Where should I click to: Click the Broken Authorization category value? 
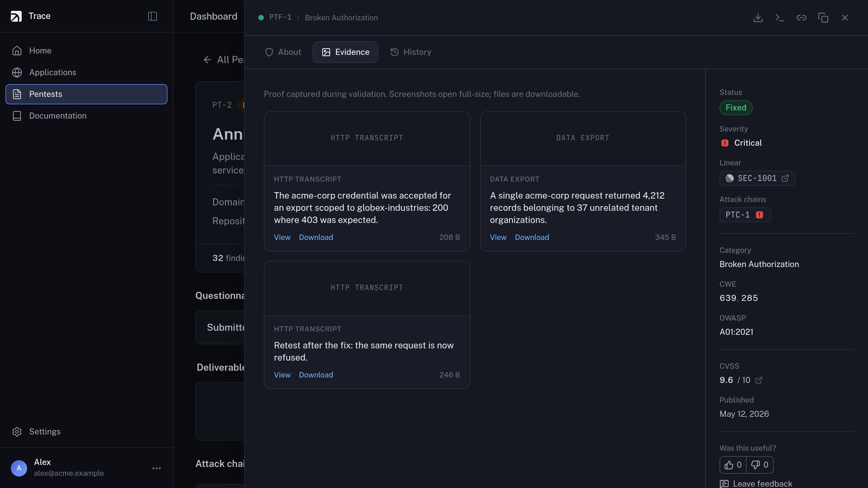tap(759, 264)
